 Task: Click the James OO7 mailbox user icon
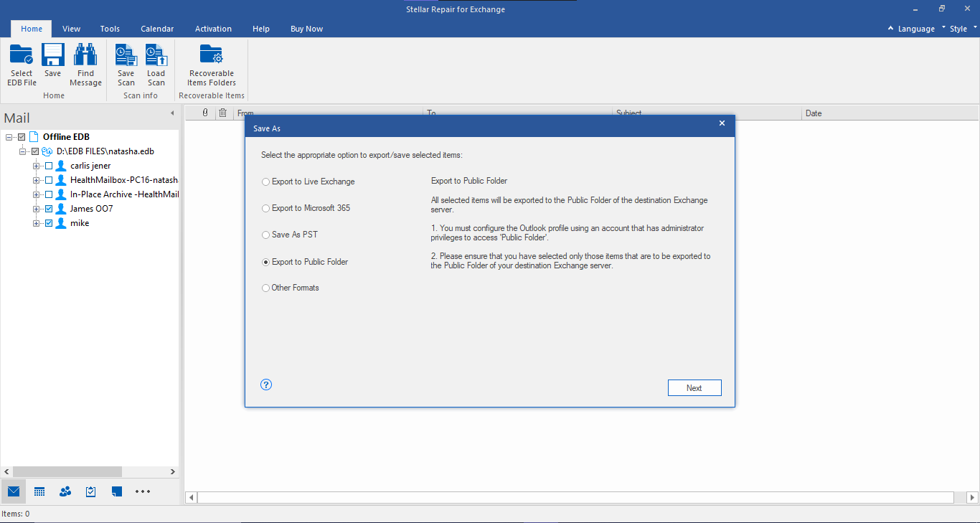[61, 209]
